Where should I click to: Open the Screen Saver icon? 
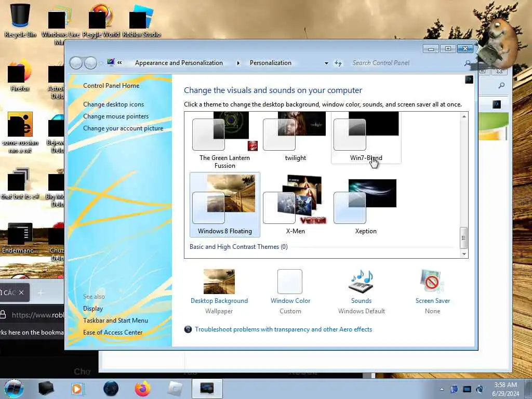tap(432, 282)
